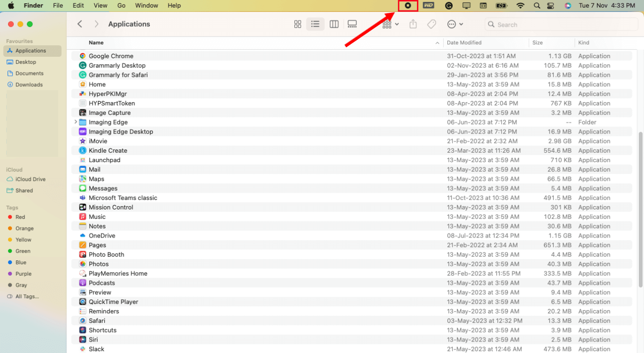This screenshot has width=644, height=353.
Task: Click the Maps app icon
Action: (83, 179)
